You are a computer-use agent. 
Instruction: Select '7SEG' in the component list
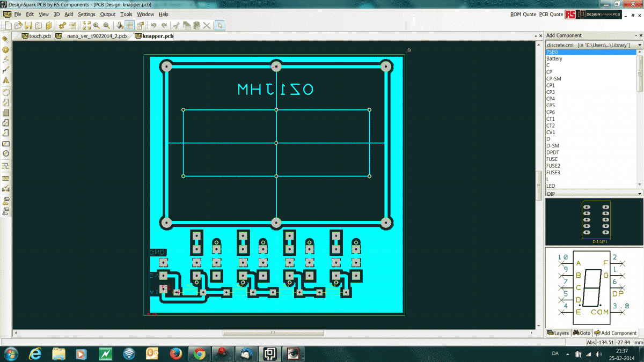click(x=591, y=52)
